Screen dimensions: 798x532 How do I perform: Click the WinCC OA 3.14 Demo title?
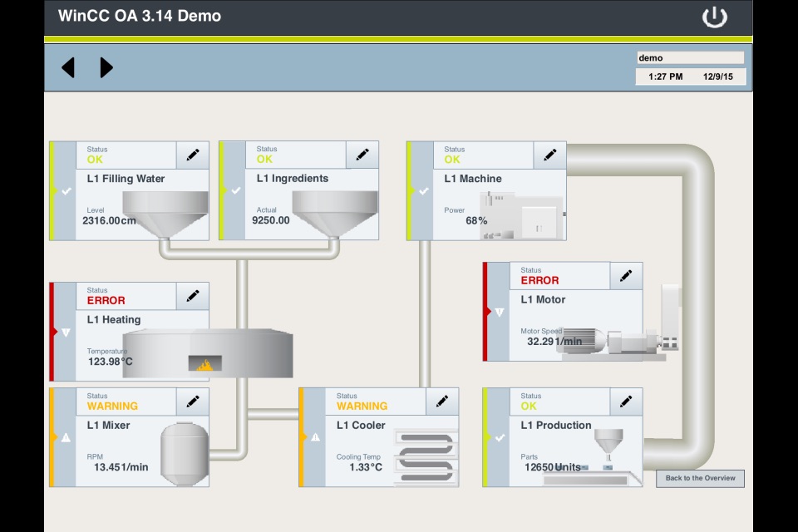(140, 16)
